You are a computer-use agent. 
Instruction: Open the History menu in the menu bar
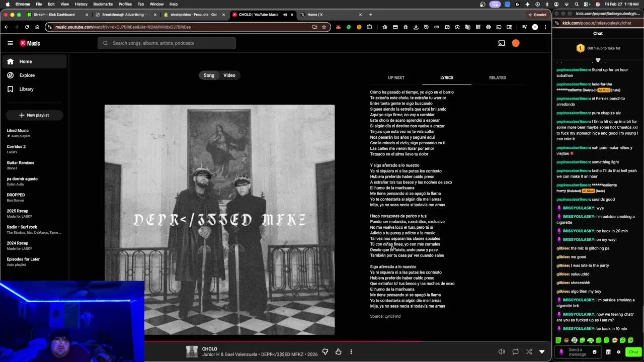81,4
